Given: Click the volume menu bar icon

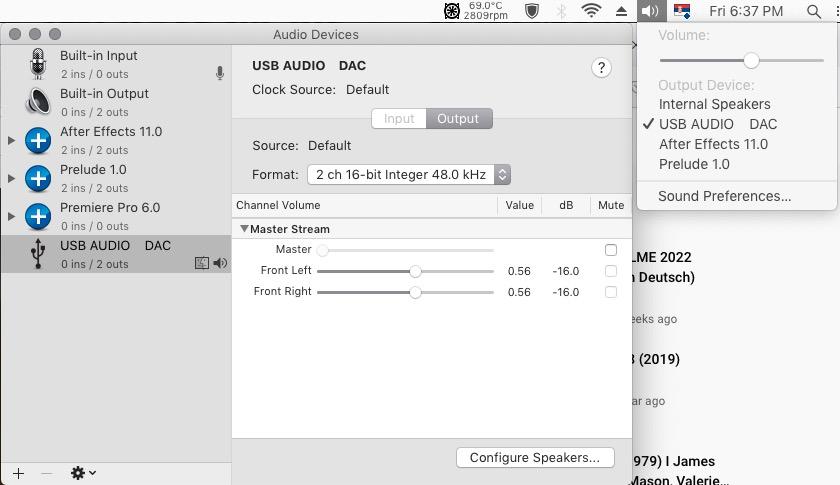Looking at the screenshot, I should [650, 11].
